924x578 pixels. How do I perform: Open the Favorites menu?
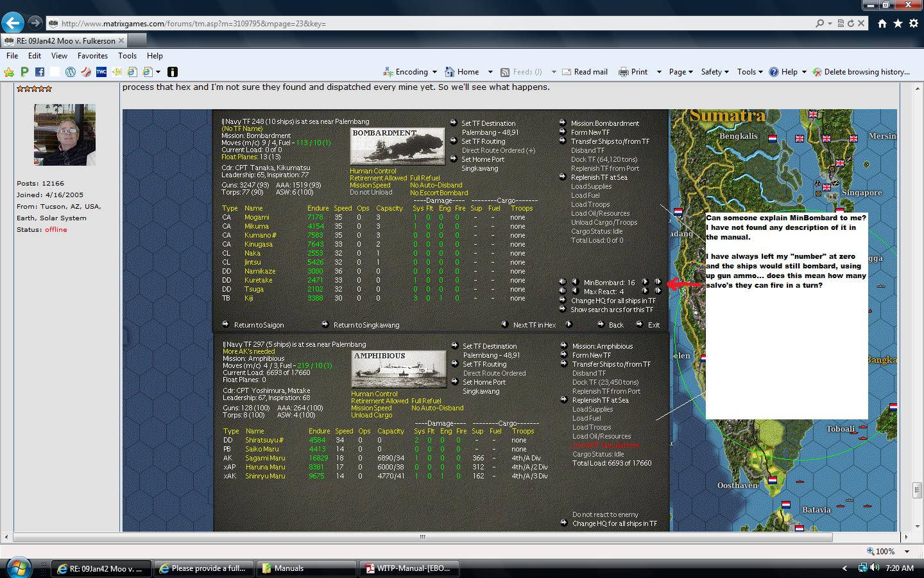coord(92,56)
